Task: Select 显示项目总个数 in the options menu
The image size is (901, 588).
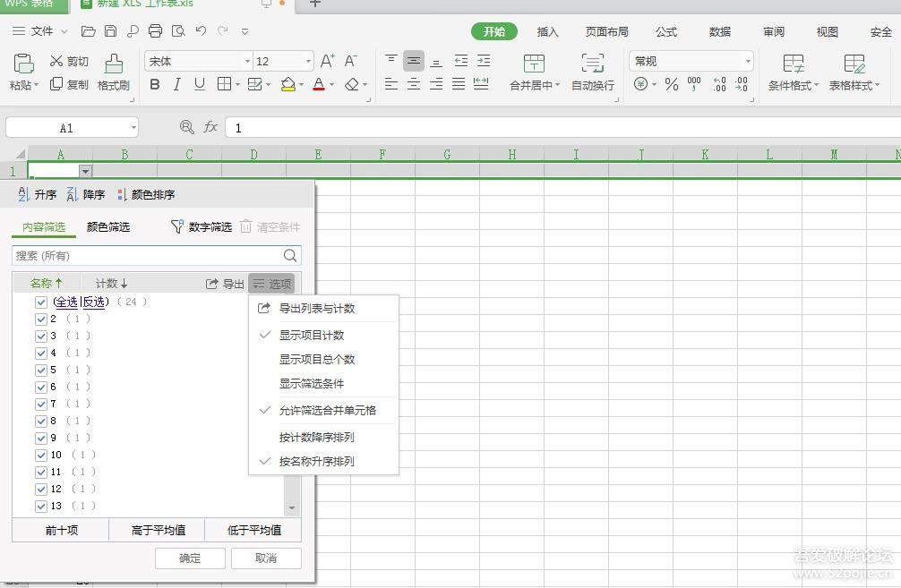Action: [x=317, y=359]
